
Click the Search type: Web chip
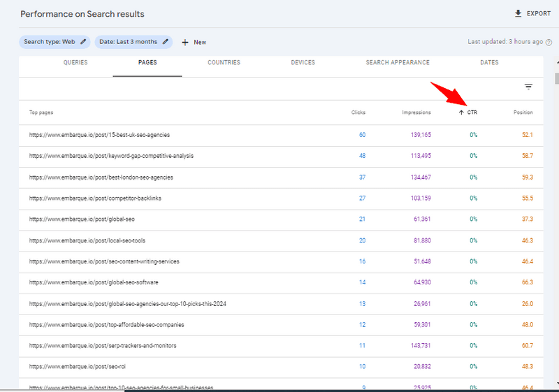[x=55, y=42]
